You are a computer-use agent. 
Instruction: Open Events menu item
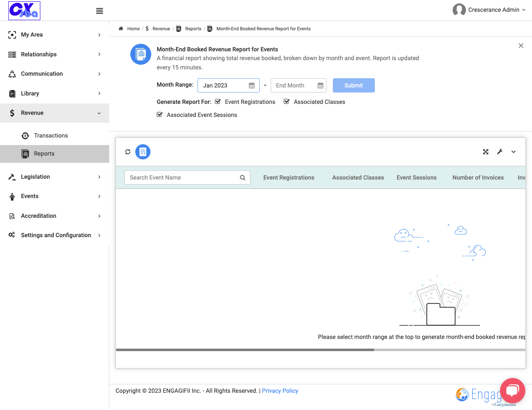(x=55, y=196)
